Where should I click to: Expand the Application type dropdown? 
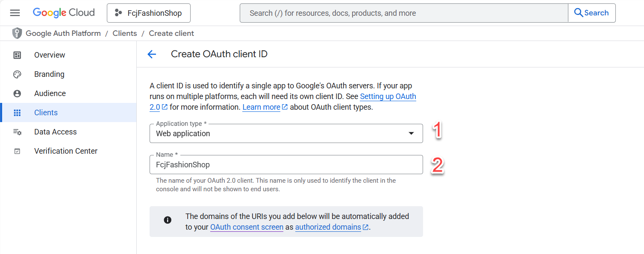coord(286,133)
